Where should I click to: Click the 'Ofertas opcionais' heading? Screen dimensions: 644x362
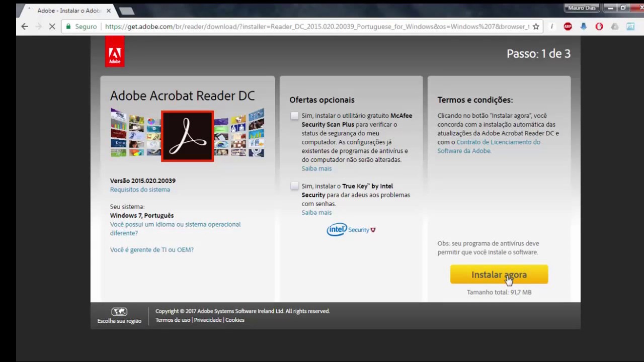pyautogui.click(x=322, y=100)
